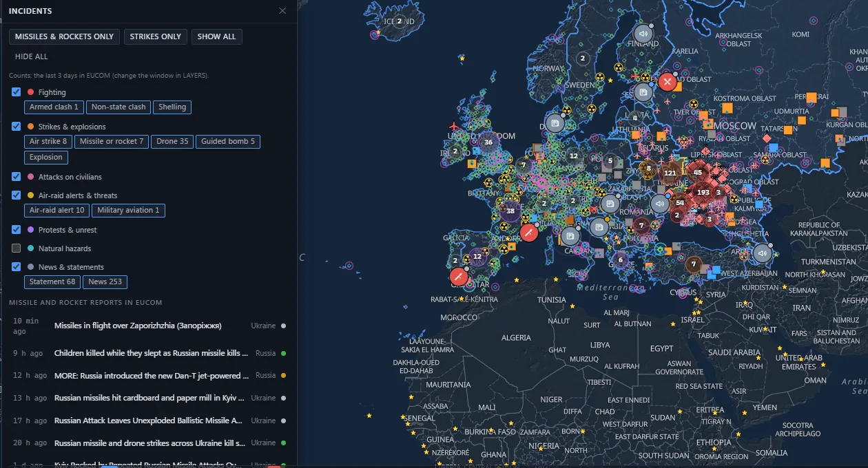Open the 121 incident cluster in Ukraine
The image size is (868, 468).
tap(670, 173)
